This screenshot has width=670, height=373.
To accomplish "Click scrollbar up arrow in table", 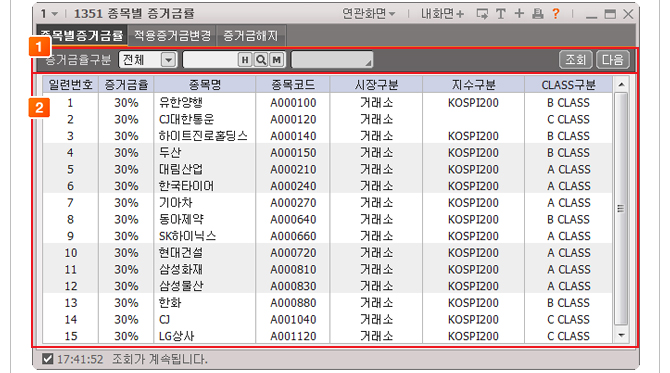I will pyautogui.click(x=621, y=84).
